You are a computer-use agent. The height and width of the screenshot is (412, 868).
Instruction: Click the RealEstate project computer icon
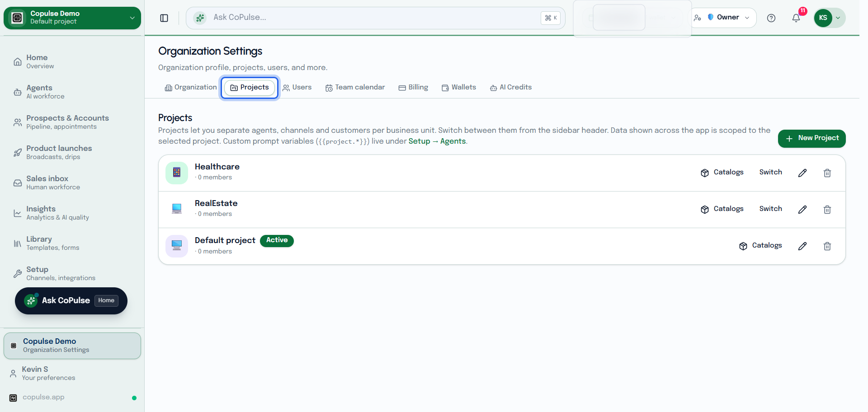pos(177,209)
